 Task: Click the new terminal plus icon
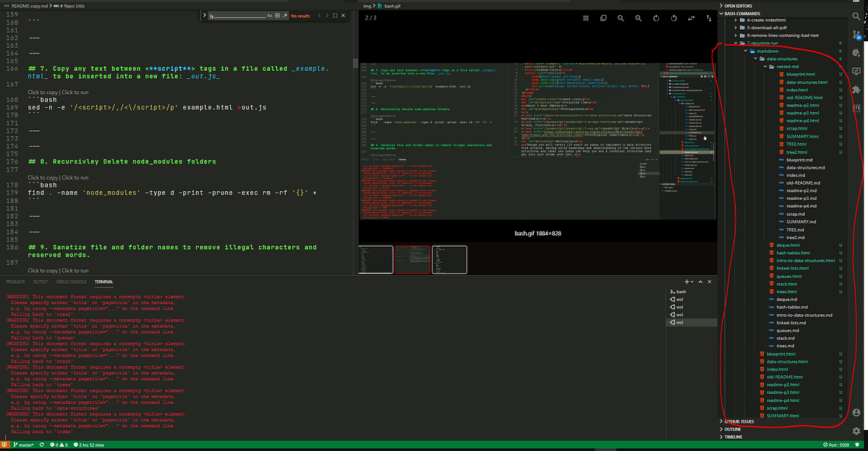pos(686,281)
